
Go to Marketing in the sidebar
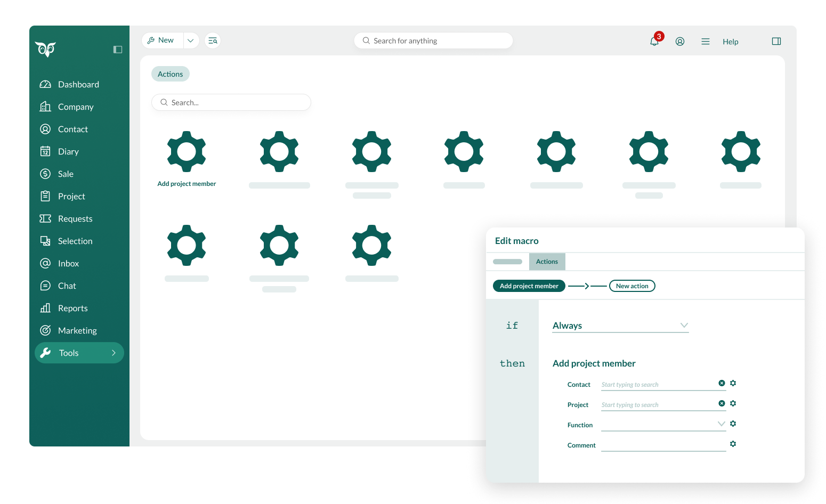77,330
